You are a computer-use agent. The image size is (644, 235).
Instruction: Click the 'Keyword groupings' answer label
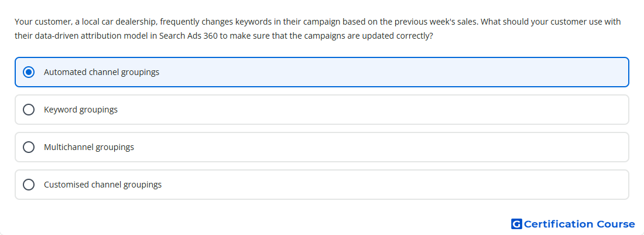point(81,110)
